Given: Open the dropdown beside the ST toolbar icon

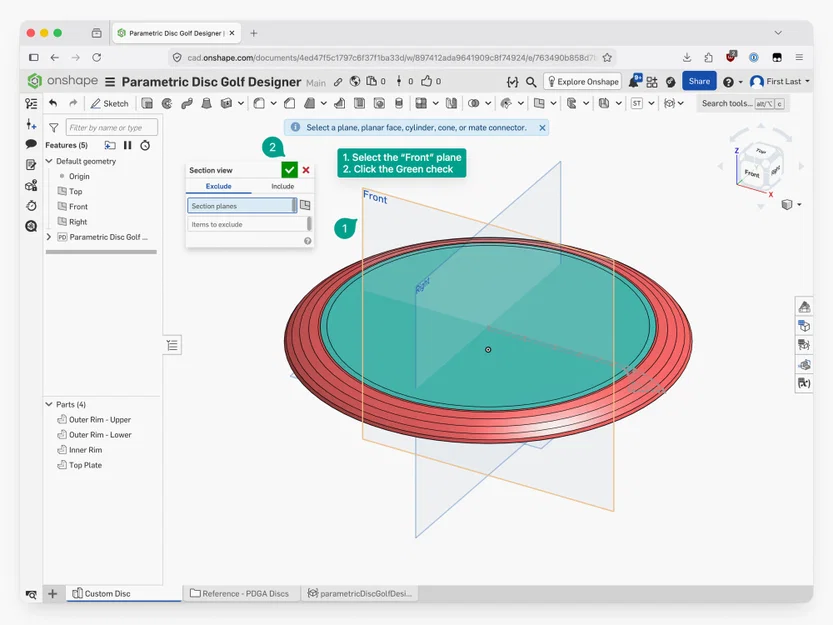Looking at the screenshot, I should [x=651, y=104].
